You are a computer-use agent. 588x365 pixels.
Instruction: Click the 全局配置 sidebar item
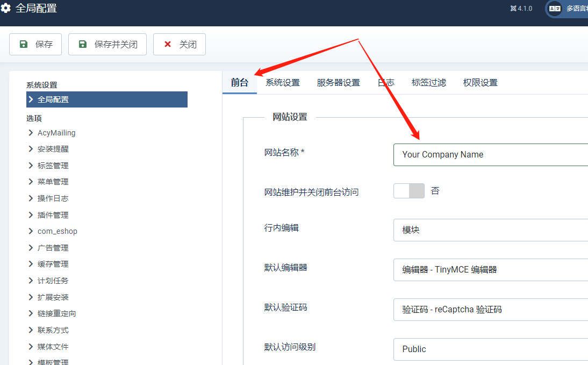pyautogui.click(x=107, y=99)
